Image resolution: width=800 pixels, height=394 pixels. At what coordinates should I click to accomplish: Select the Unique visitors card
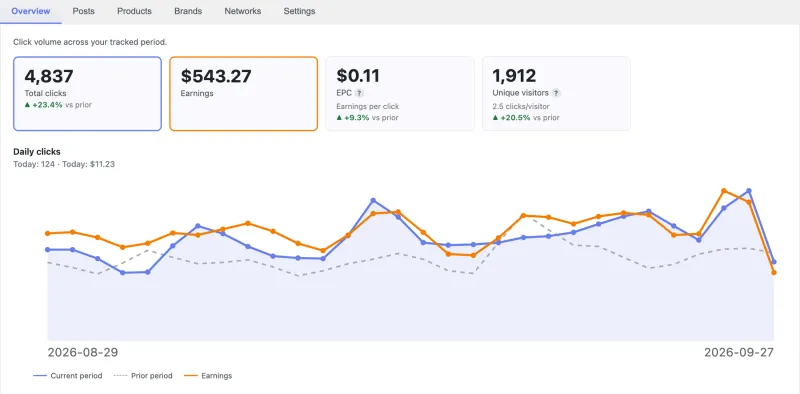(x=556, y=93)
